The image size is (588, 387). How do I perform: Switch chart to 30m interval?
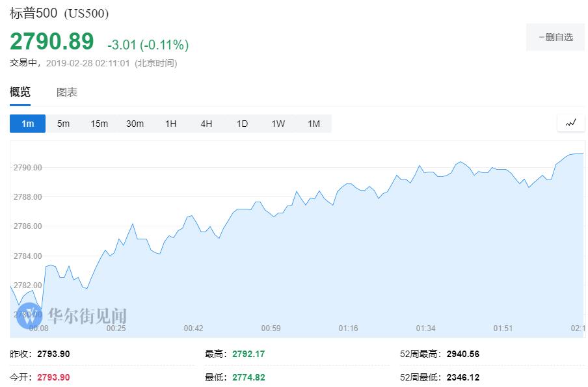tap(135, 124)
